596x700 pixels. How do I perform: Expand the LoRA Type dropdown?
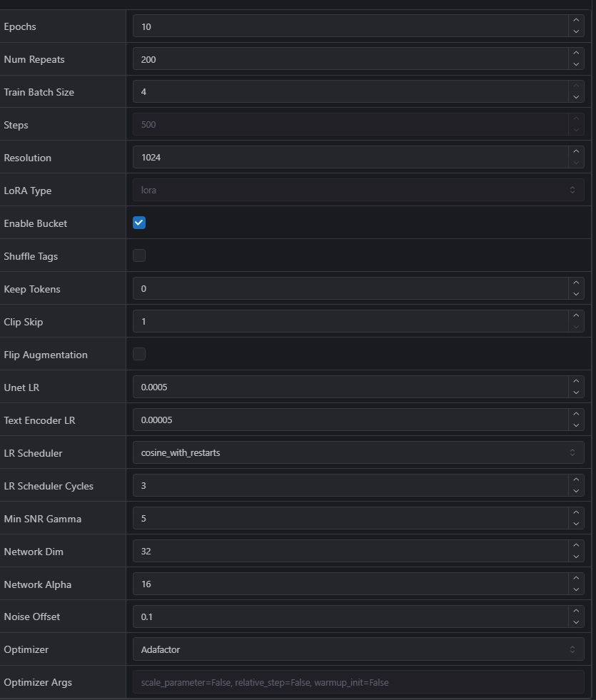click(358, 190)
